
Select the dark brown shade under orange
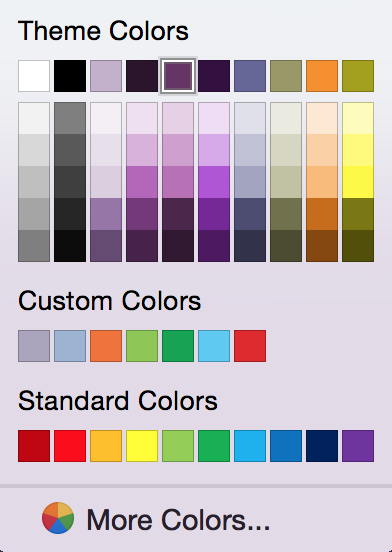(322, 246)
